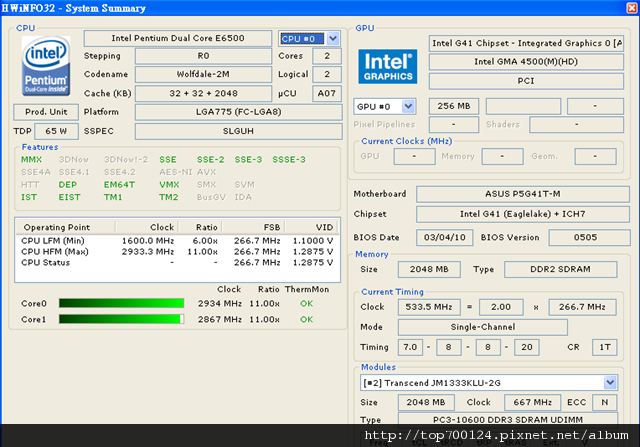The width and height of the screenshot is (640, 447).
Task: Open the GPU #0 selector dropdown
Action: tap(408, 107)
